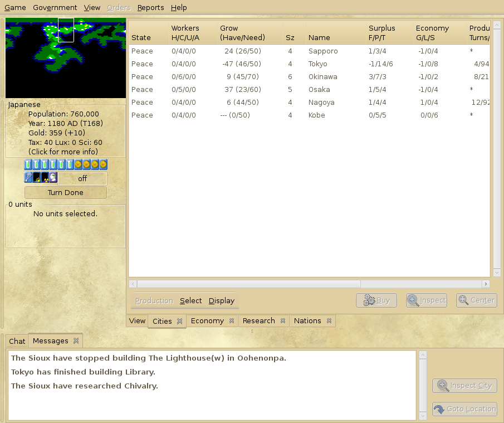504x423 pixels.
Task: Close the Nations tab with its X
Action: tap(329, 320)
